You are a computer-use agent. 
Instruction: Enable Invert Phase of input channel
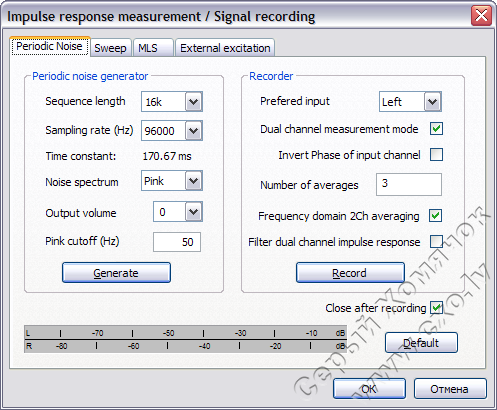pos(436,155)
